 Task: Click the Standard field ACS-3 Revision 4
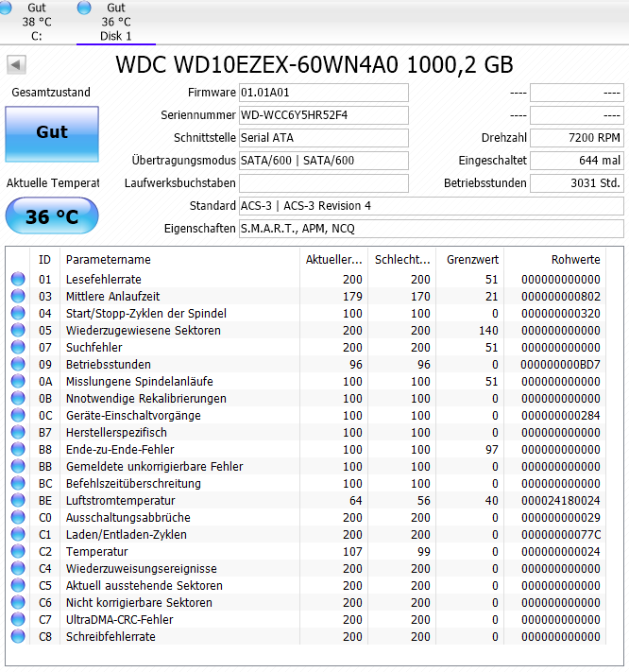tap(432, 206)
